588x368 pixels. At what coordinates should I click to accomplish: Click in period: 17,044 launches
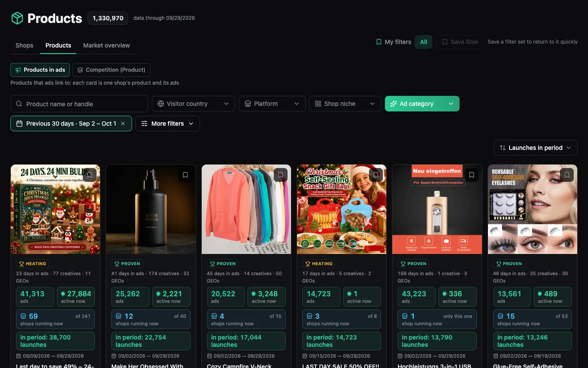pyautogui.click(x=246, y=341)
